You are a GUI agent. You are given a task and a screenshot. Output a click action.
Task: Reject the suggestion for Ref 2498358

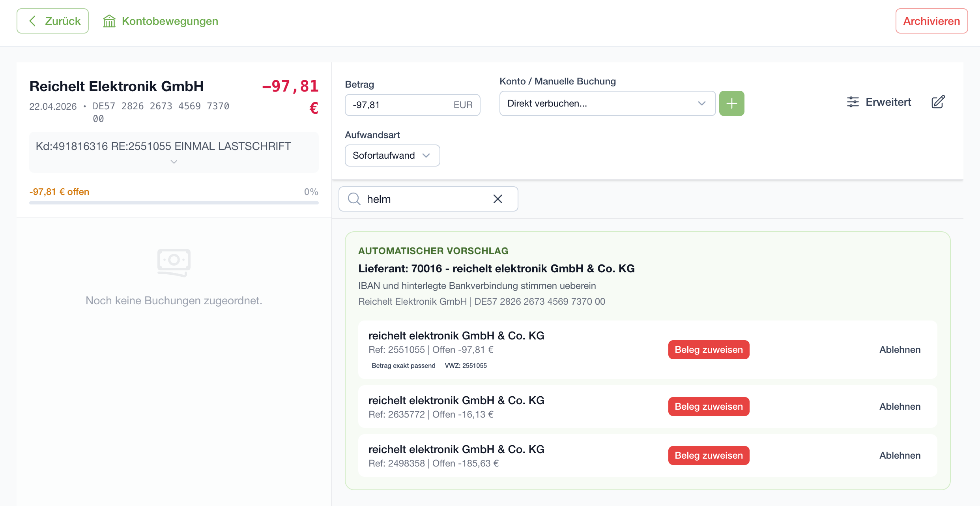coord(900,455)
